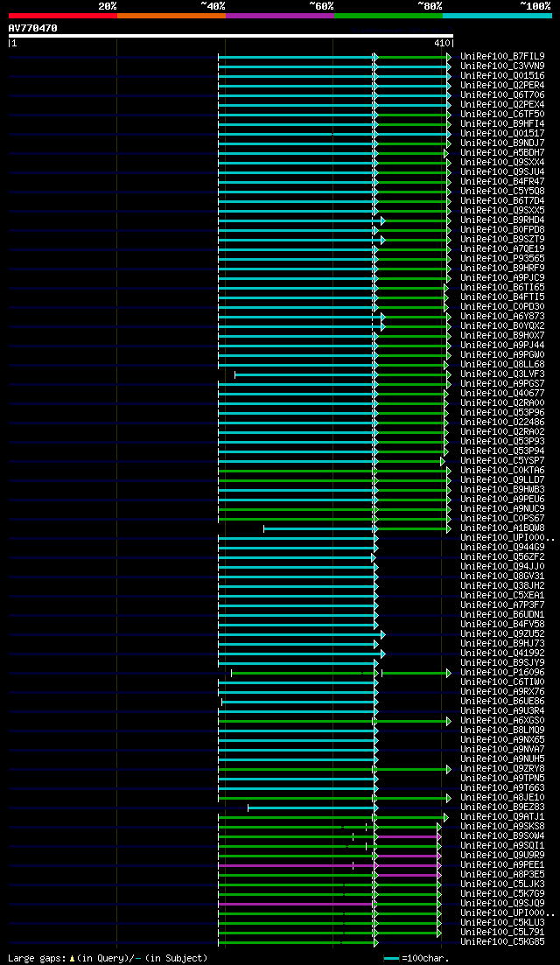Select UniRef100_B9NDJ7 subject label
The width and height of the screenshot is (560, 965).
502,143
